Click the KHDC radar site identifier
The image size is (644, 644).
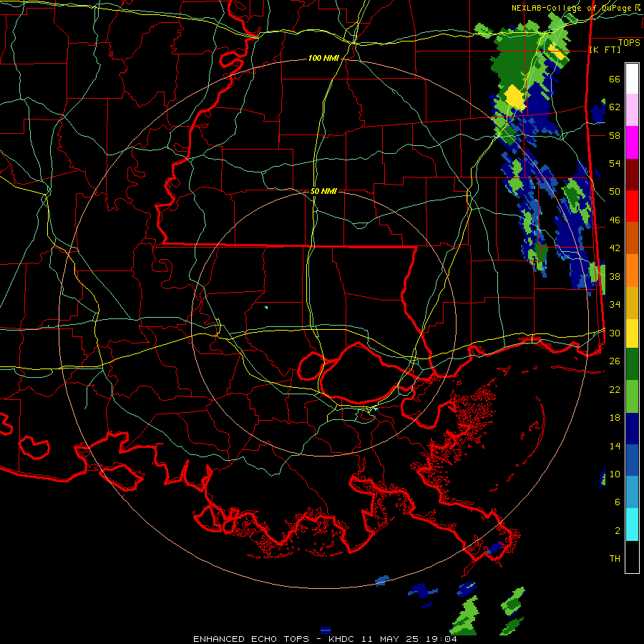343,639
